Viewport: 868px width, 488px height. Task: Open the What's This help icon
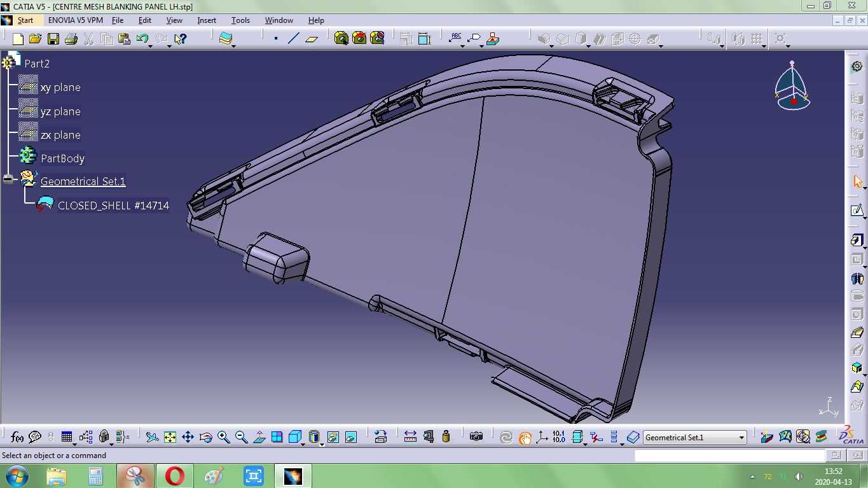181,39
